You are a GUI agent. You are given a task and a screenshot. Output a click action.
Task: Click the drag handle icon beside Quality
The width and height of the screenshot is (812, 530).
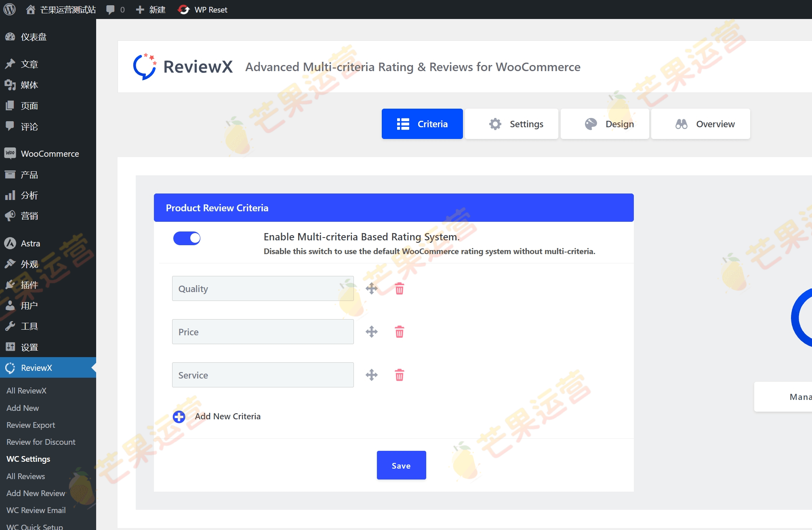click(372, 288)
